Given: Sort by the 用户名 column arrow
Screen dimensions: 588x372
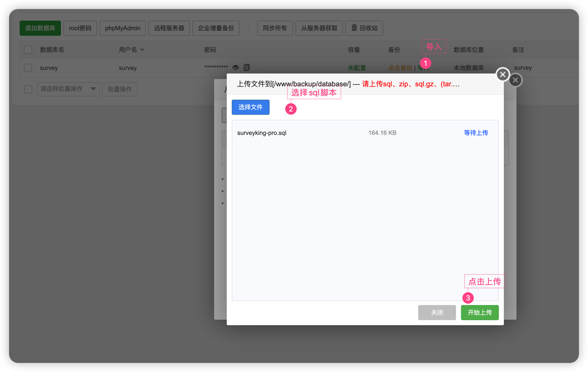Looking at the screenshot, I should point(142,50).
